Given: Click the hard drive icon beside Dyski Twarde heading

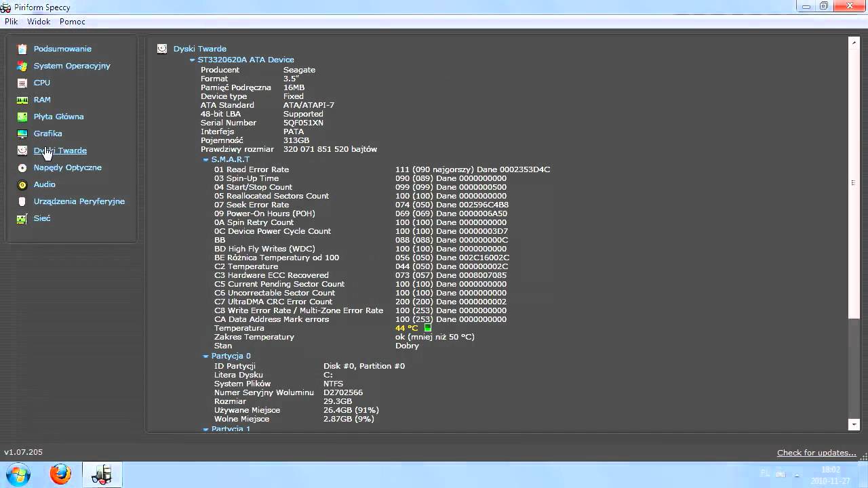Looking at the screenshot, I should (x=162, y=49).
